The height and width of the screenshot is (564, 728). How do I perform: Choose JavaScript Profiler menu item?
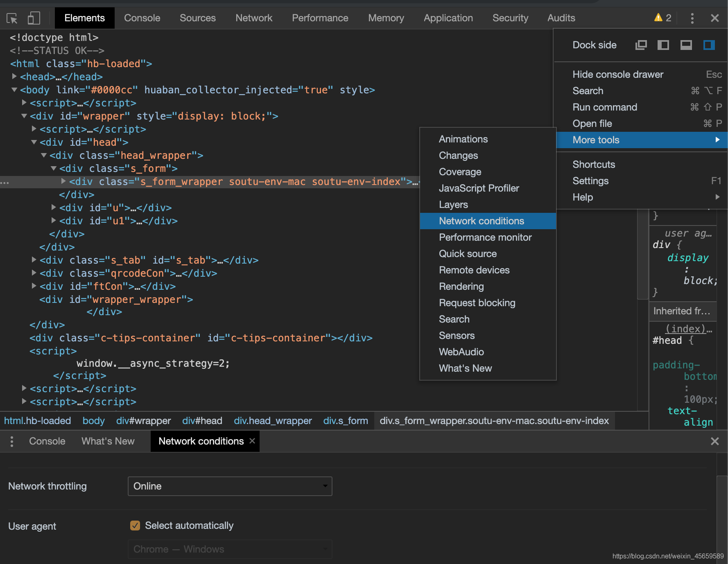[488, 188]
